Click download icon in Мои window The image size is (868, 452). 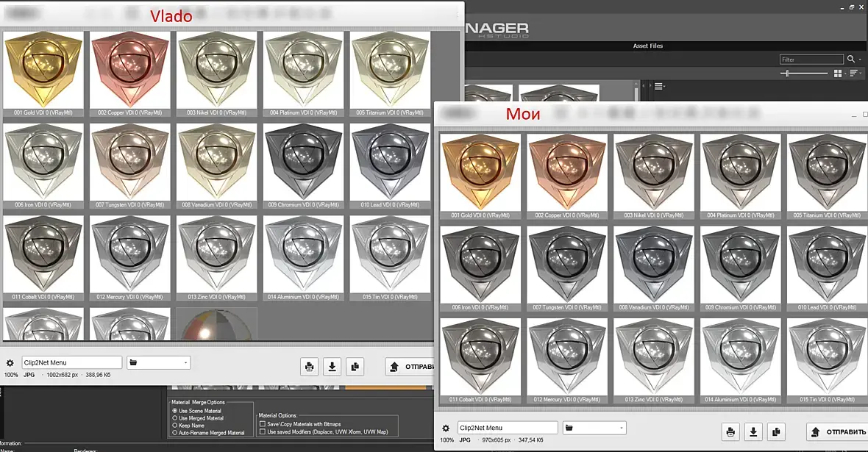click(753, 432)
